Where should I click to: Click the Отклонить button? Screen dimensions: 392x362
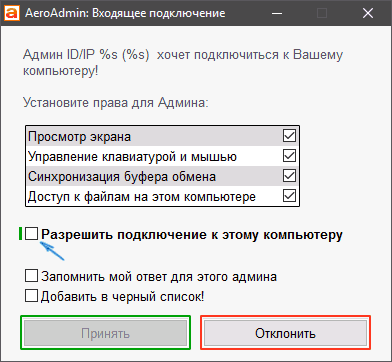point(285,333)
